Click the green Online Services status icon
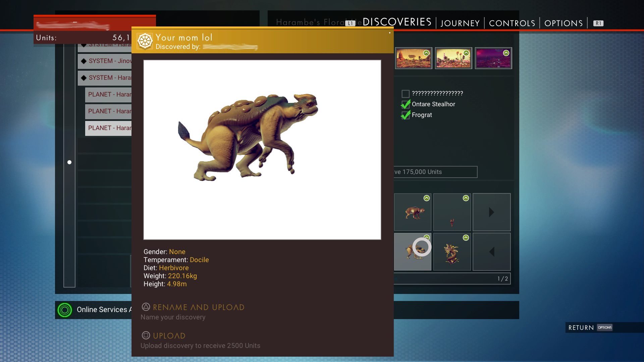 (x=65, y=310)
